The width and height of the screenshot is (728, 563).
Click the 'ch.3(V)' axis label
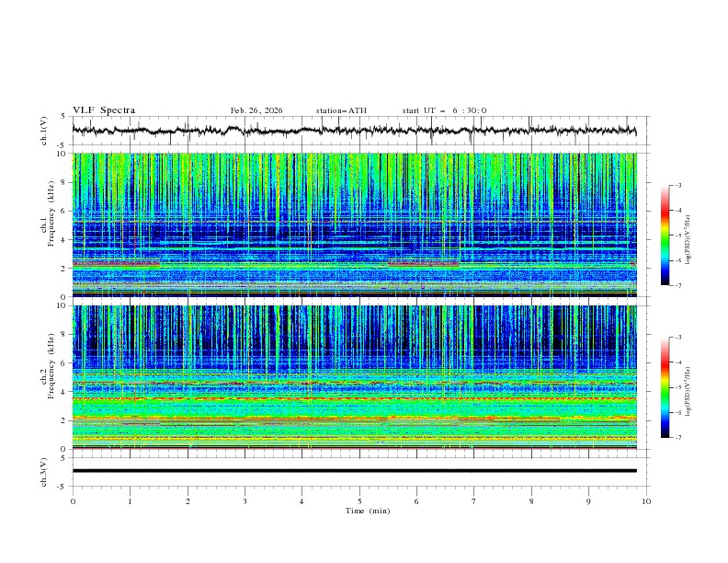point(44,472)
